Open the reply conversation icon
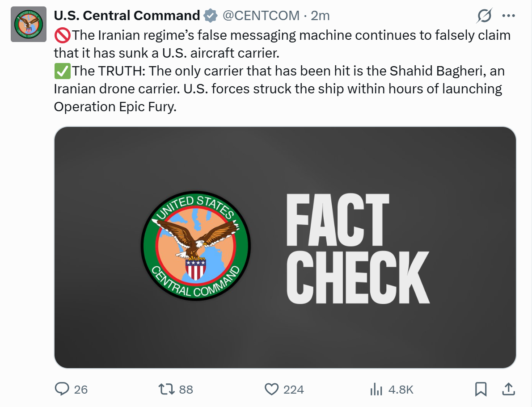This screenshot has height=407, width=532. pos(63,390)
